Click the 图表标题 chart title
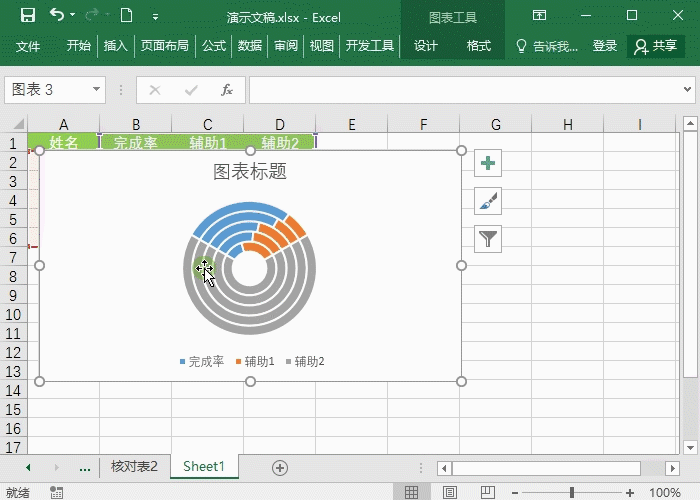Image resolution: width=700 pixels, height=500 pixels. pyautogui.click(x=250, y=171)
